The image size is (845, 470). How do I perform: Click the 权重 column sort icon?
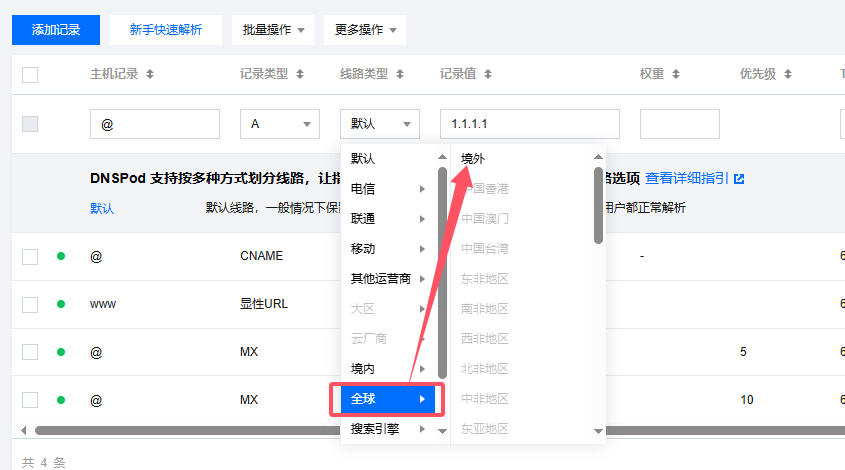[676, 75]
